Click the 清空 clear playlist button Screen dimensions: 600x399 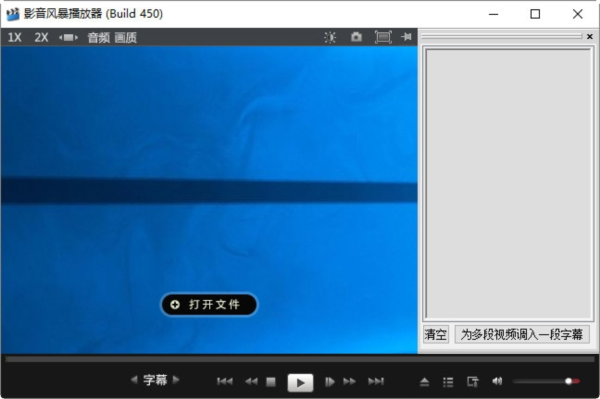(436, 335)
